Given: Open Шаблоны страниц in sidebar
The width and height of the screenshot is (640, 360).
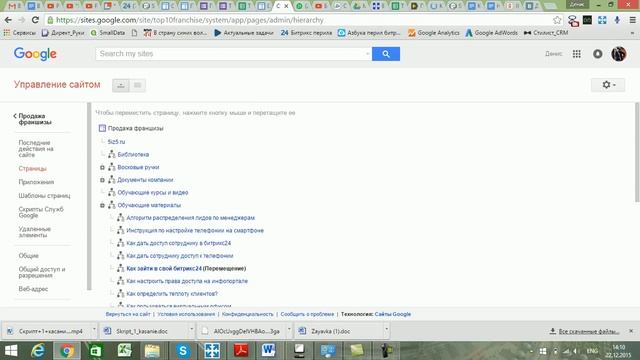Looking at the screenshot, I should pos(44,196).
